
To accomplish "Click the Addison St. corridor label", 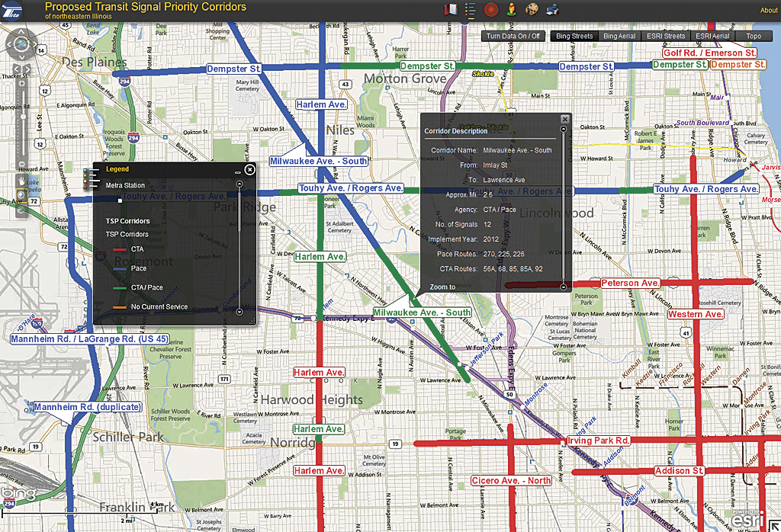I will point(679,470).
